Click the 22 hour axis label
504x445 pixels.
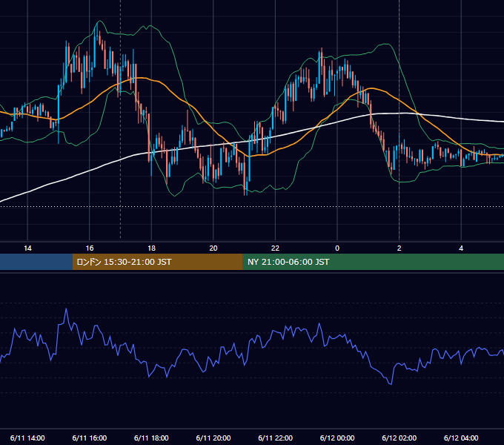pos(275,248)
